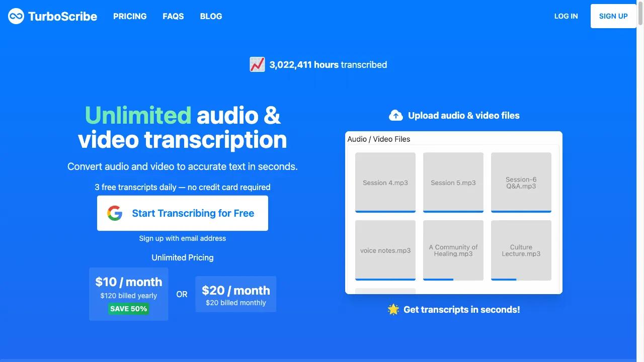Click 'Sign up with email address' link
This screenshot has height=362, width=644.
(x=183, y=238)
